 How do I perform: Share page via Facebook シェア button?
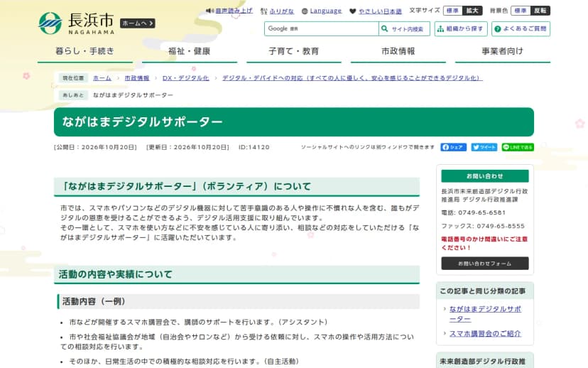coord(453,148)
